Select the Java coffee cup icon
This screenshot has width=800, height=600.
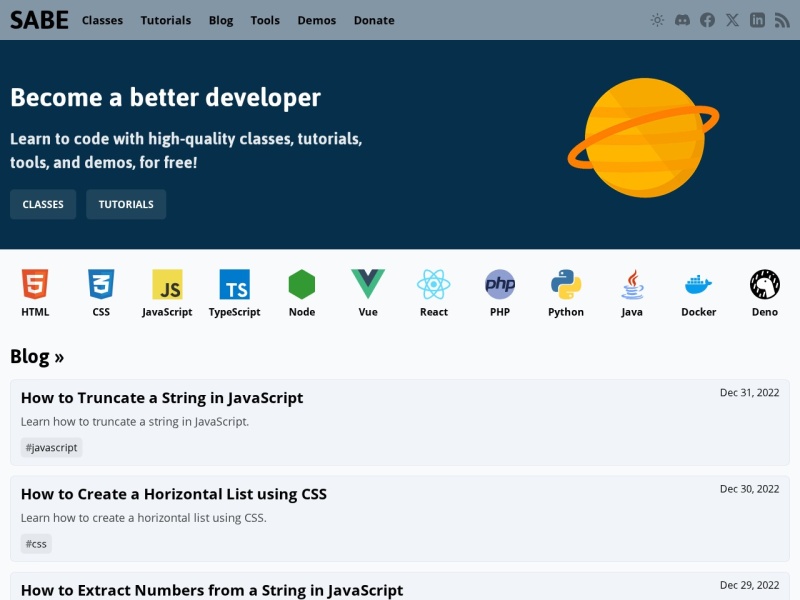[x=632, y=284]
